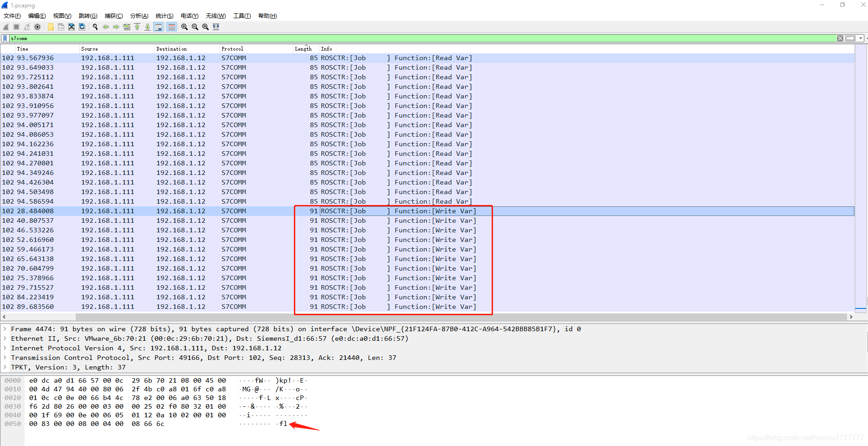
Task: Open a capture file
Action: 51,27
